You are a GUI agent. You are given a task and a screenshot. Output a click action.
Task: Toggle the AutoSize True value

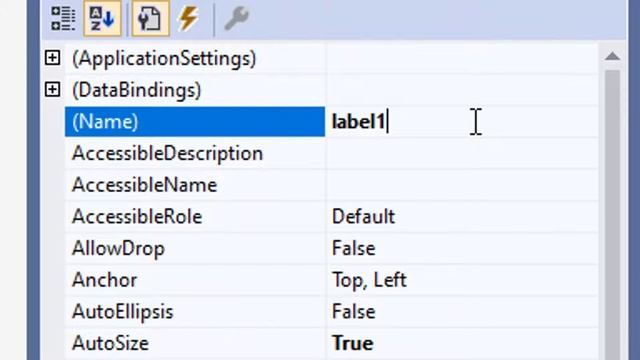352,343
